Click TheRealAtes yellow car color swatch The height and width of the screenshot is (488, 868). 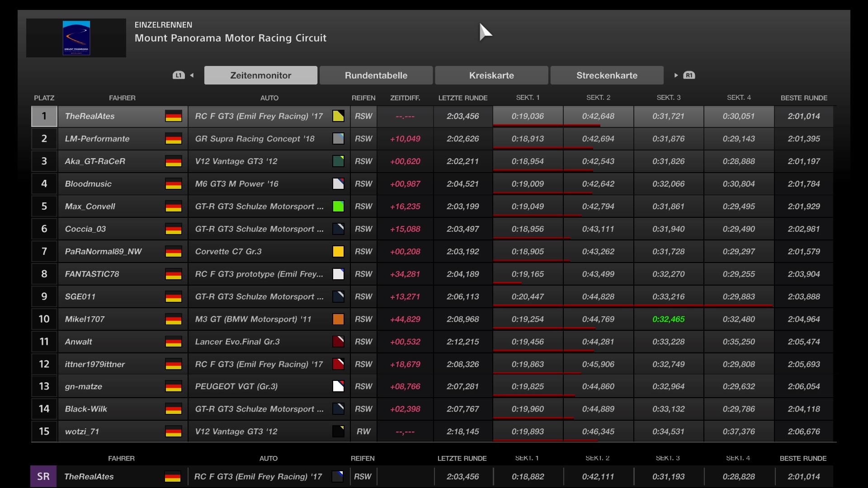[338, 116]
